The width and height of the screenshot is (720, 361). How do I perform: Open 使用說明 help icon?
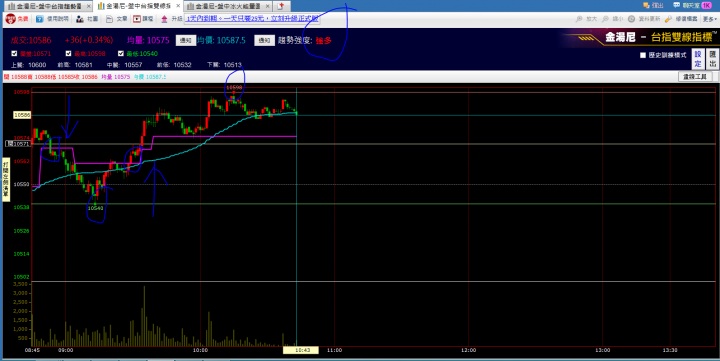tap(39, 19)
